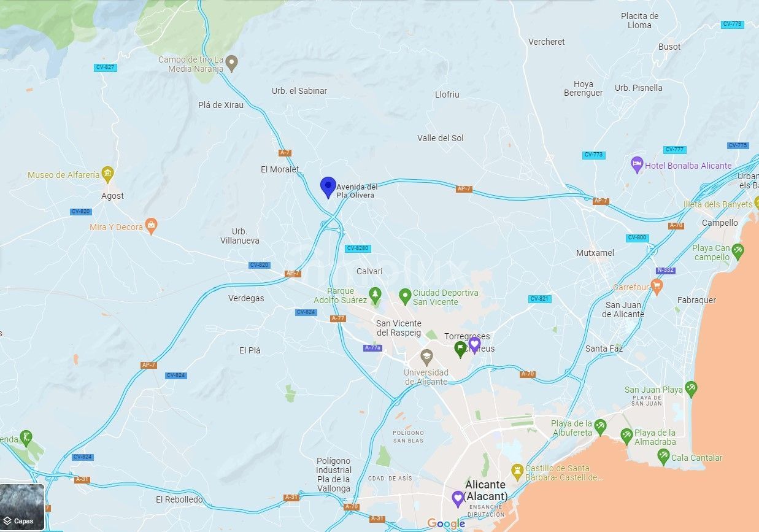Click the Parque Adolfo Suárez tree icon
Image resolution: width=759 pixels, height=532 pixels.
(x=375, y=295)
